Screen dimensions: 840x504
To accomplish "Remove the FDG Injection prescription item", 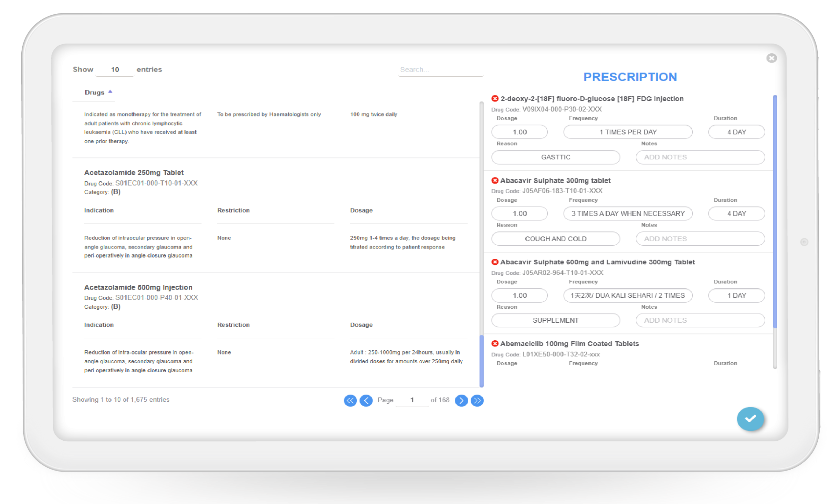I will (x=495, y=98).
